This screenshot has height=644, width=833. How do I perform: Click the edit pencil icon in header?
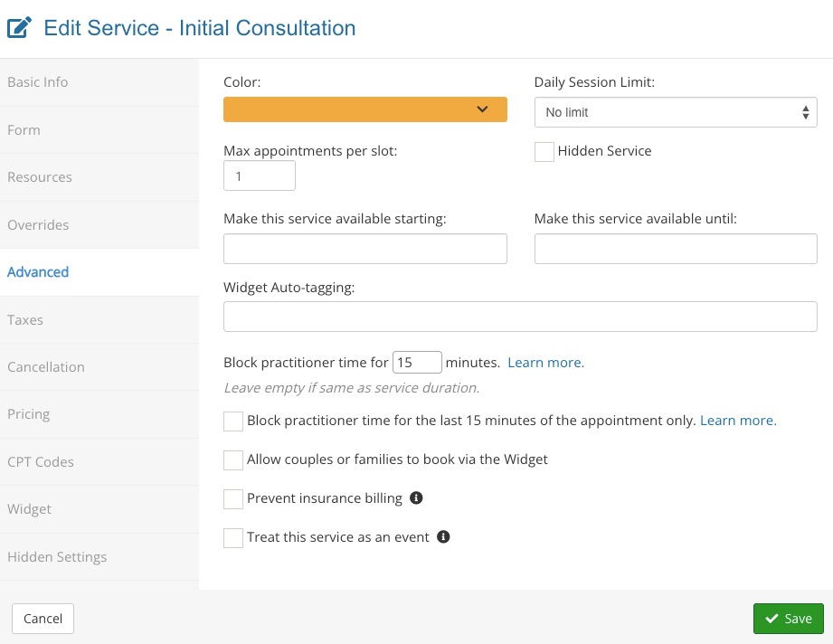point(20,28)
